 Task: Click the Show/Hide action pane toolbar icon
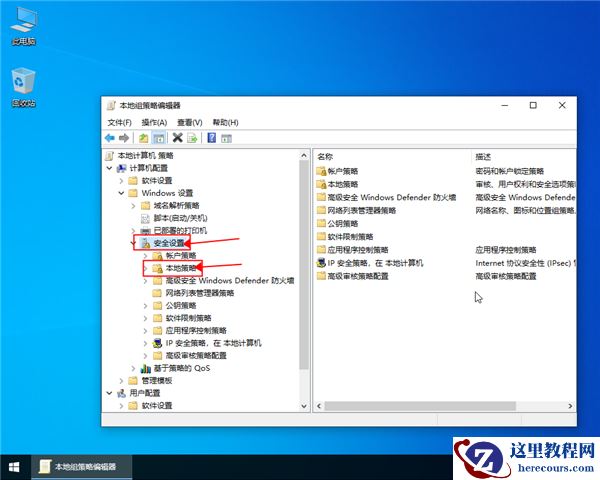point(226,138)
